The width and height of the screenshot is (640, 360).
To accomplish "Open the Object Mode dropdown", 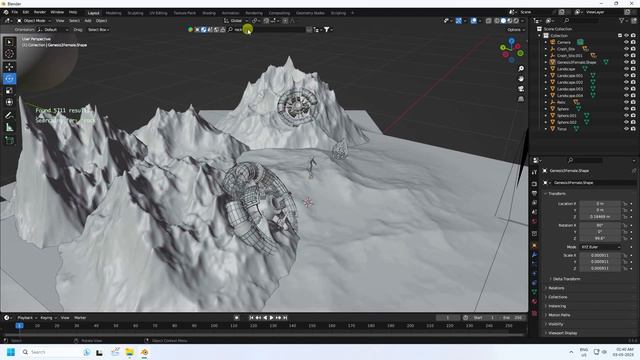I will click(x=34, y=20).
